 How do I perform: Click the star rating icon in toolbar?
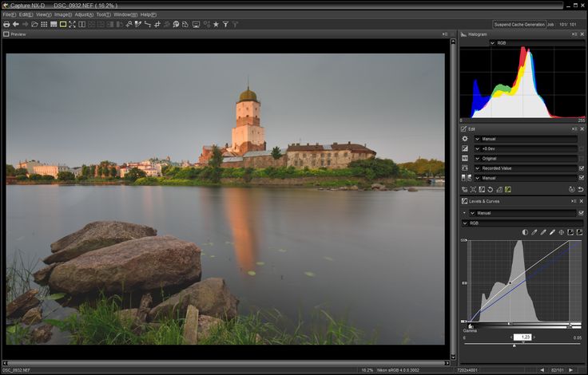pos(216,24)
